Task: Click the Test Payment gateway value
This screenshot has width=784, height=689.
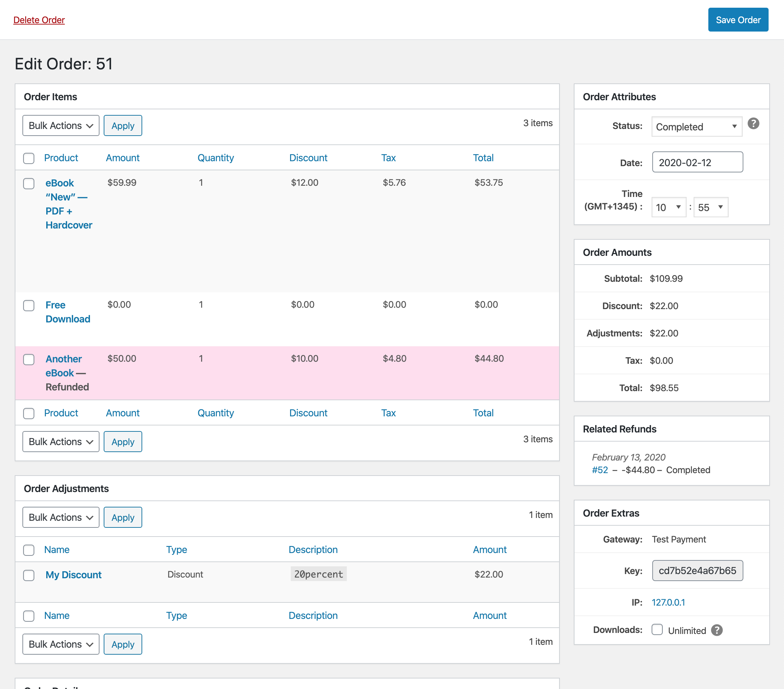Action: 679,539
